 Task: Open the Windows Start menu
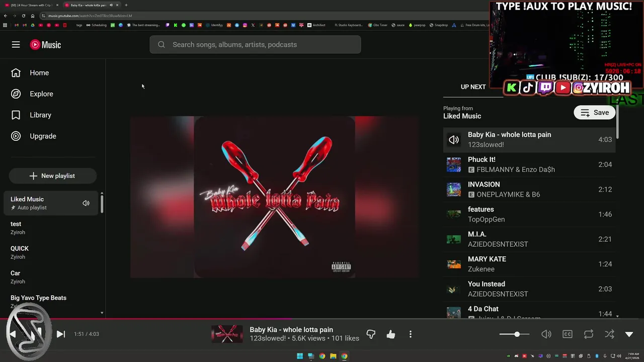300,356
